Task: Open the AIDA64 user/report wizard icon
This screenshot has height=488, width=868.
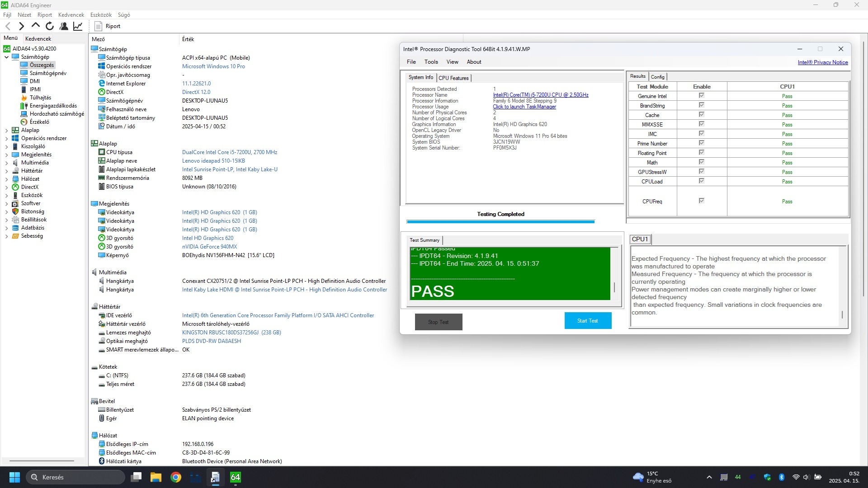Action: pos(64,26)
